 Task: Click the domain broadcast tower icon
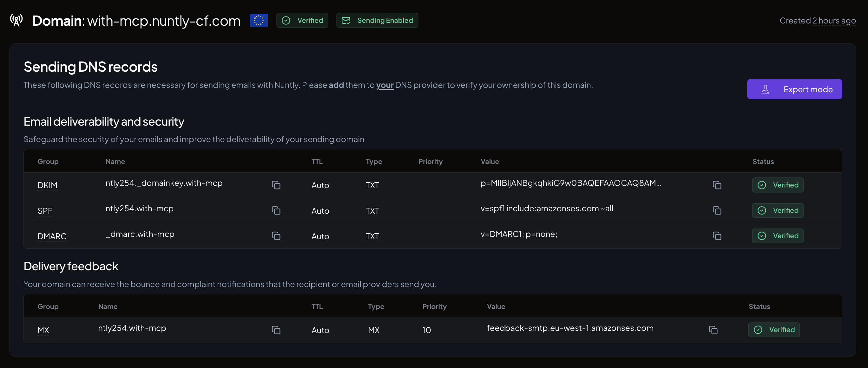(x=16, y=20)
